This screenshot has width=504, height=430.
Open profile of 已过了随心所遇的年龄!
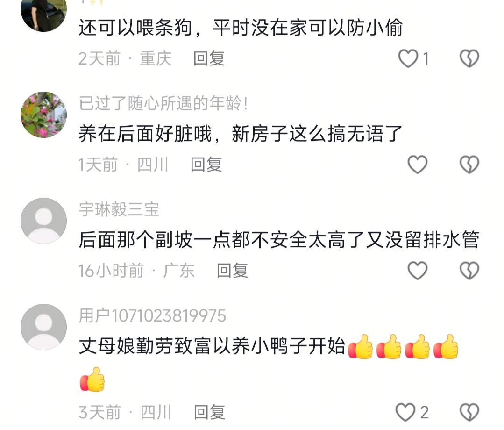163,103
